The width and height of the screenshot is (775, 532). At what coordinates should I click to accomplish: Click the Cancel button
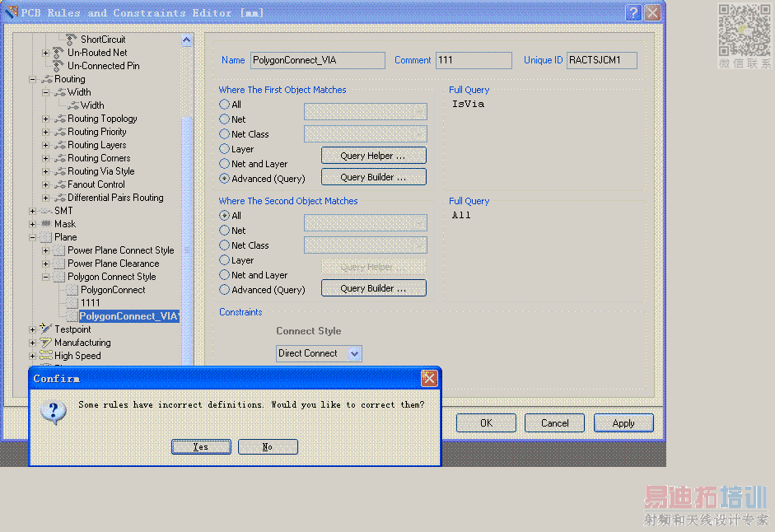point(554,422)
